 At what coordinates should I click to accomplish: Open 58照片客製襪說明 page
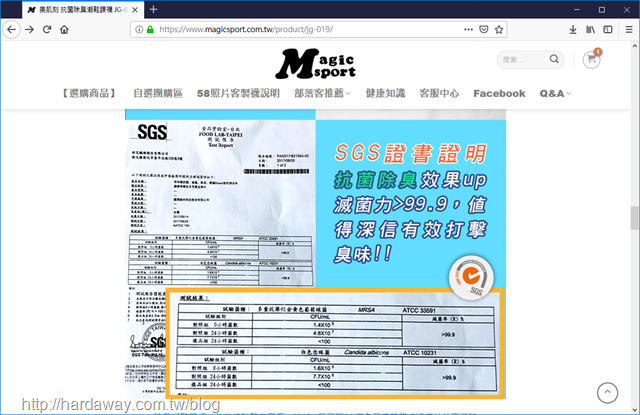tap(238, 93)
